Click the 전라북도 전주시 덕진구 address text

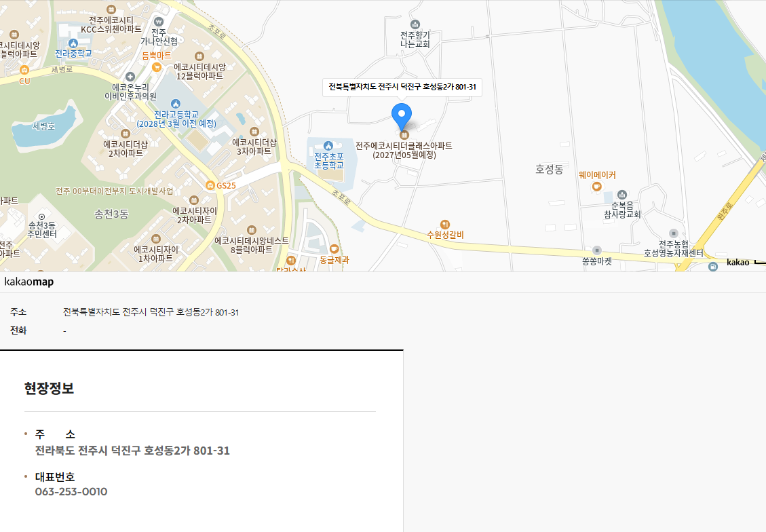point(132,451)
